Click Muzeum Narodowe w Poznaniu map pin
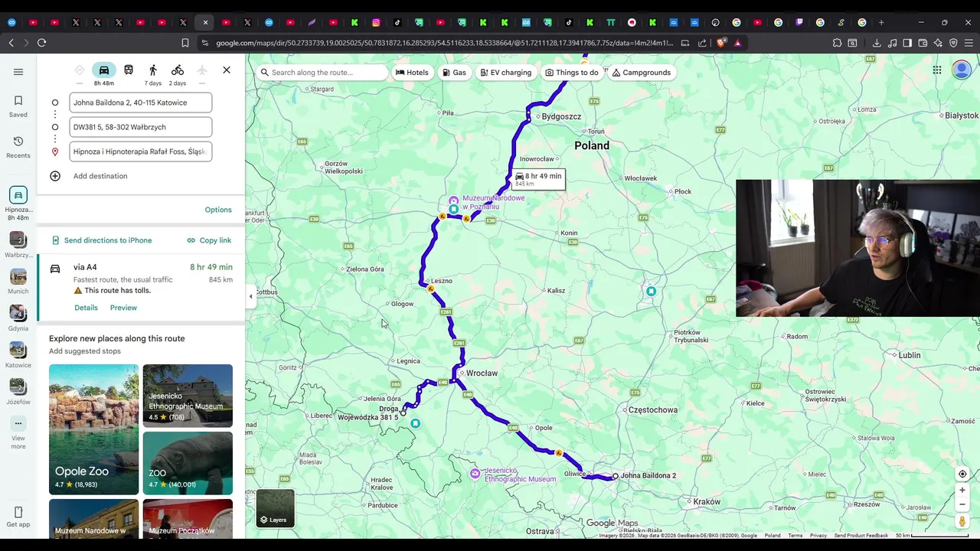 pyautogui.click(x=453, y=201)
